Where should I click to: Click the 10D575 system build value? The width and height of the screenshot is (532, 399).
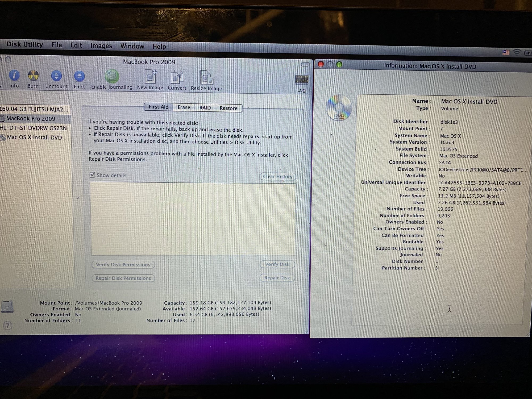tap(448, 149)
